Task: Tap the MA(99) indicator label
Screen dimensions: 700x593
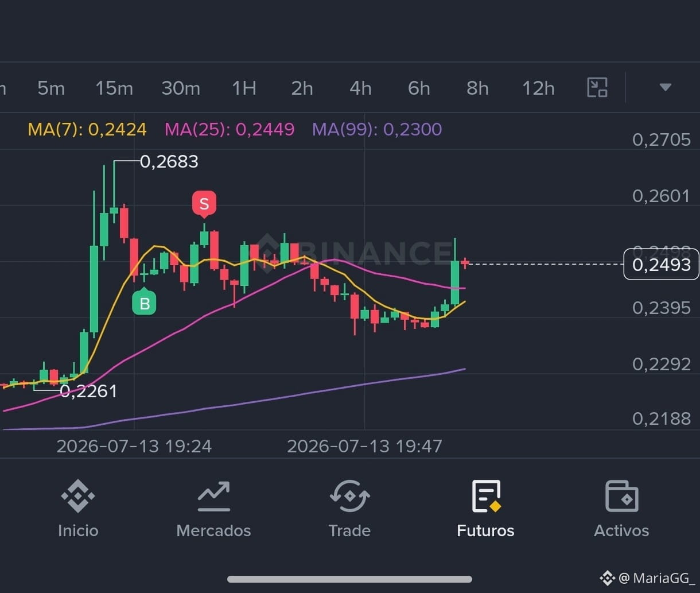Action: (377, 129)
